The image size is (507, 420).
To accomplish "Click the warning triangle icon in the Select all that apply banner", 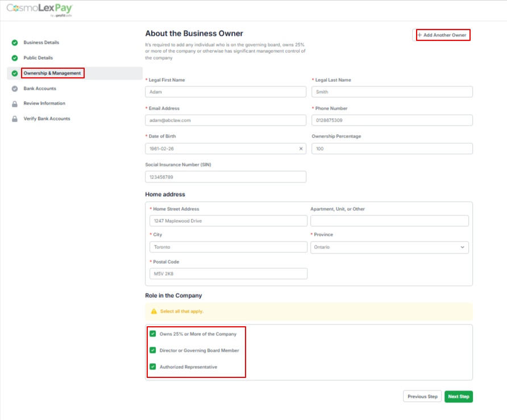I will click(154, 311).
